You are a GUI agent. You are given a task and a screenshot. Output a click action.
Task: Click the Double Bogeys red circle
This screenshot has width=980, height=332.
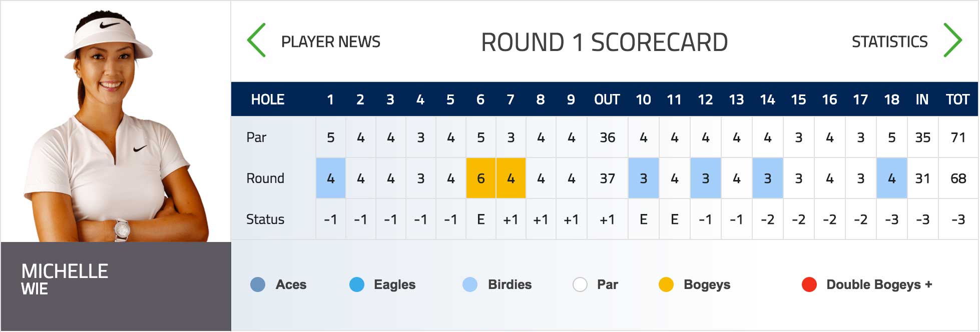[809, 284]
